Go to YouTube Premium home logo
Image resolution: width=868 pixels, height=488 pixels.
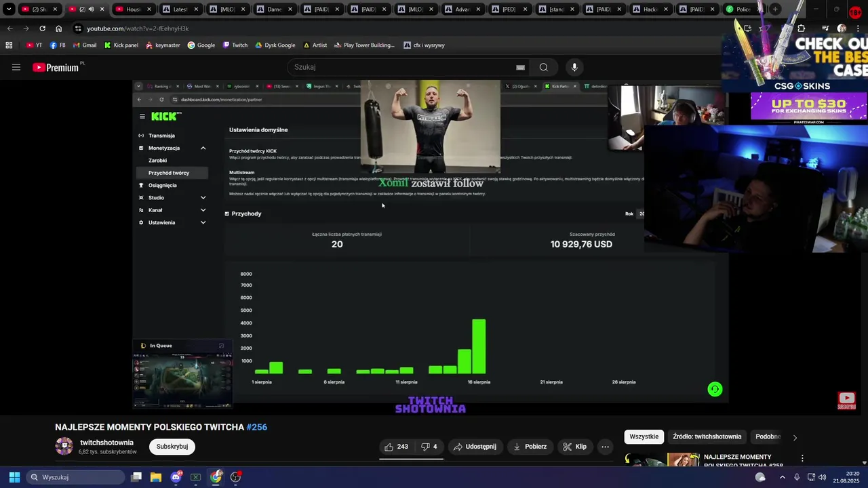pos(56,67)
